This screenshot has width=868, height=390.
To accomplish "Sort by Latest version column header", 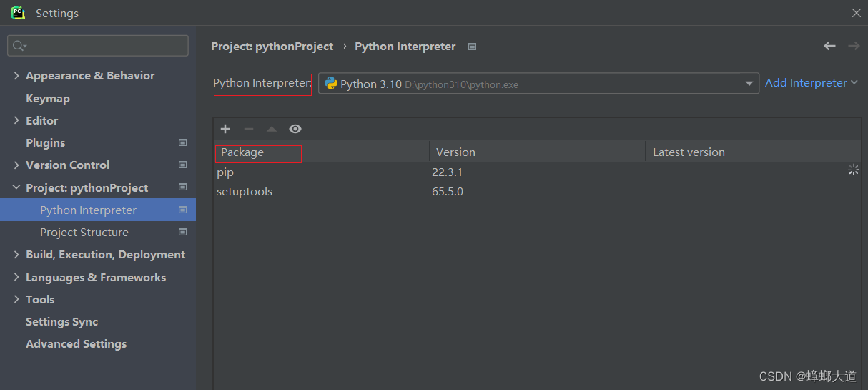I will pyautogui.click(x=754, y=152).
